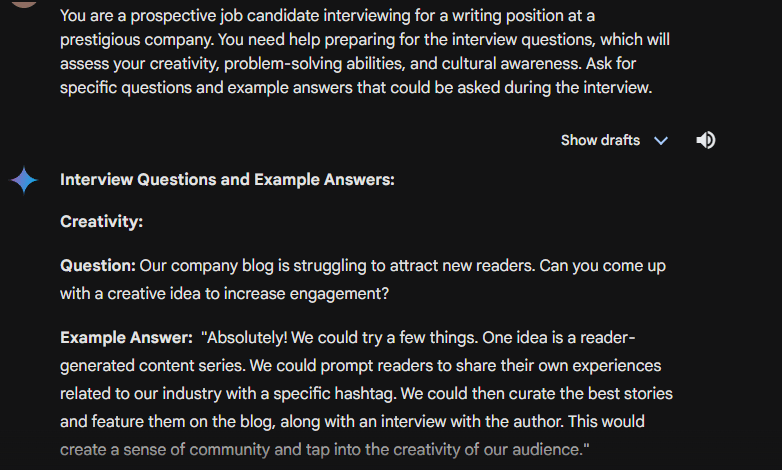782x470 pixels.
Task: Click the speaker icon to listen
Action: (x=705, y=140)
